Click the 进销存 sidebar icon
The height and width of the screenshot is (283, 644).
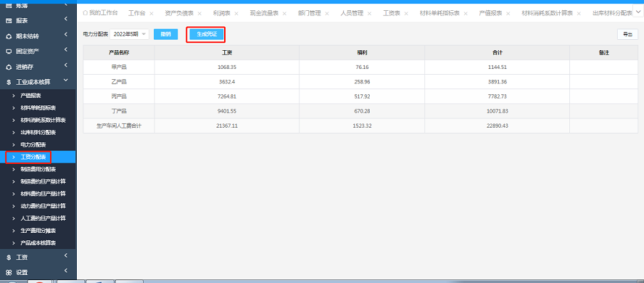click(x=9, y=67)
